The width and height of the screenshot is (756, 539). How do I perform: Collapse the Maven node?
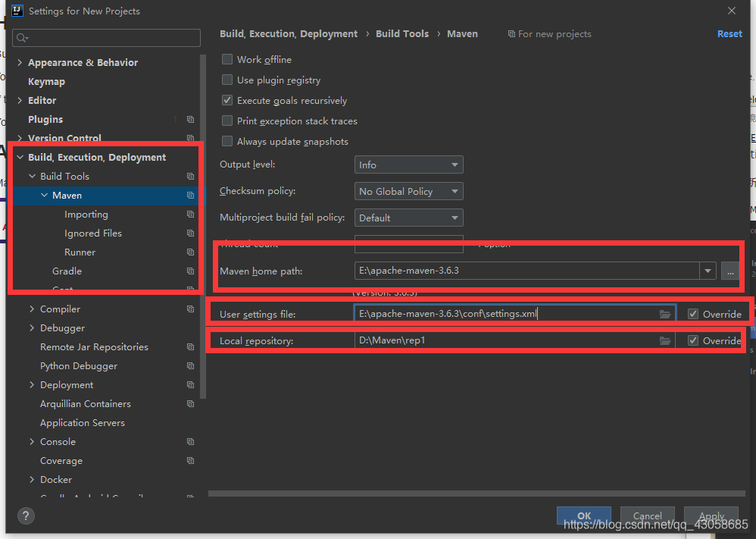pos(44,195)
